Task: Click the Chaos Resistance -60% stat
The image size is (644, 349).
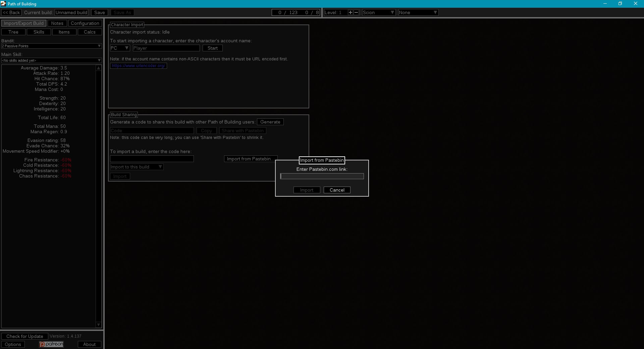Action: tap(45, 176)
